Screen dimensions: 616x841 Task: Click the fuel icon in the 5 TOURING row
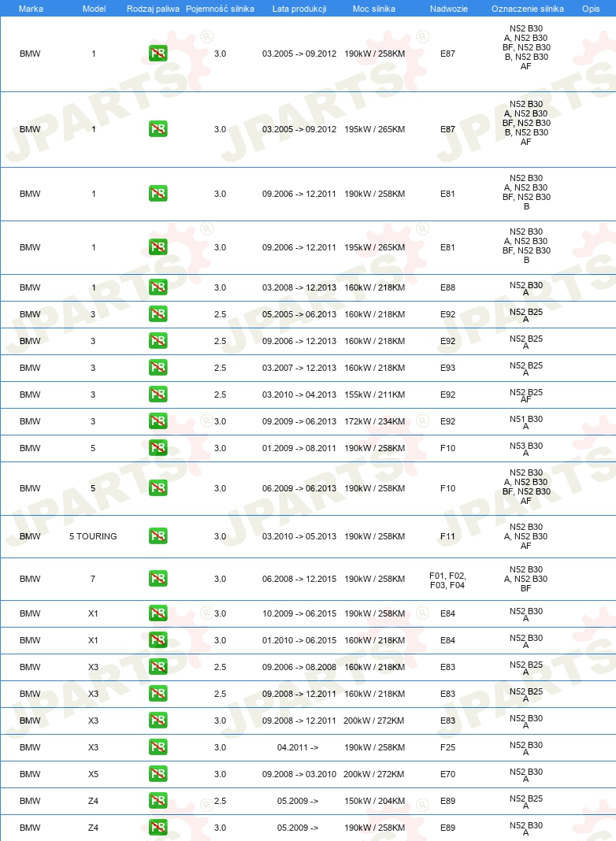point(158,536)
